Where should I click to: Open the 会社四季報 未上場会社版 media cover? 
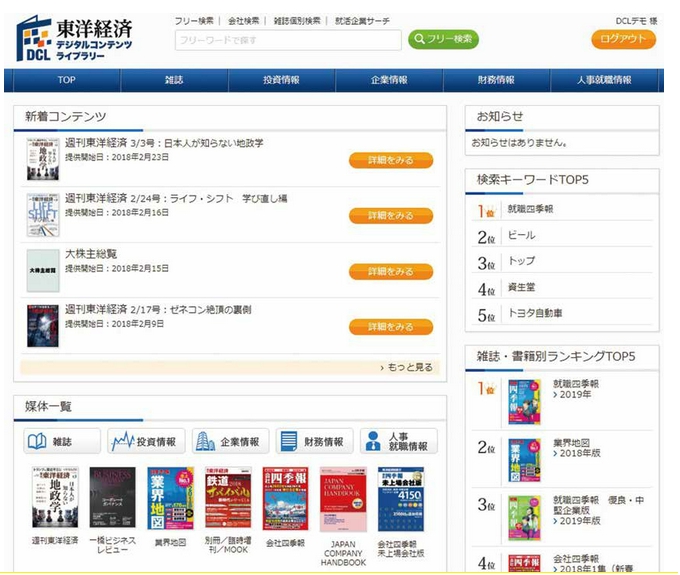point(401,499)
